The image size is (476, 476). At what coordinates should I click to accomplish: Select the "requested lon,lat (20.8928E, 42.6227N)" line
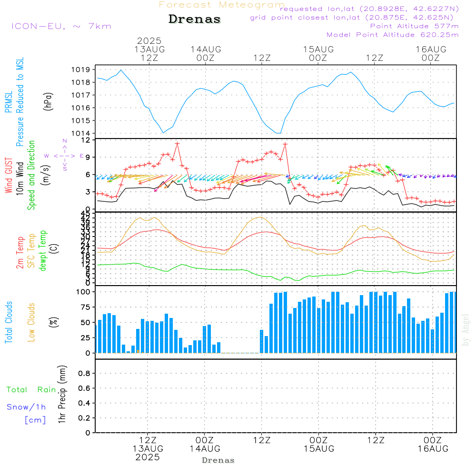tap(369, 9)
